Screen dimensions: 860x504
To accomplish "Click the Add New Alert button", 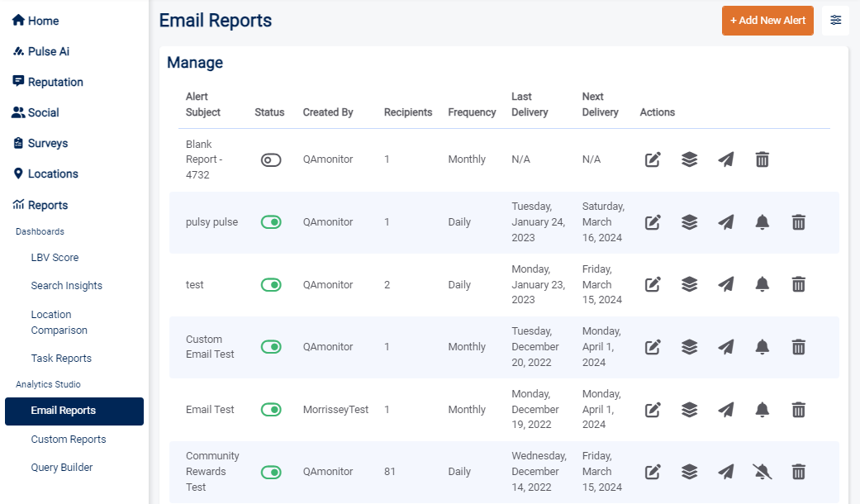I will click(767, 20).
